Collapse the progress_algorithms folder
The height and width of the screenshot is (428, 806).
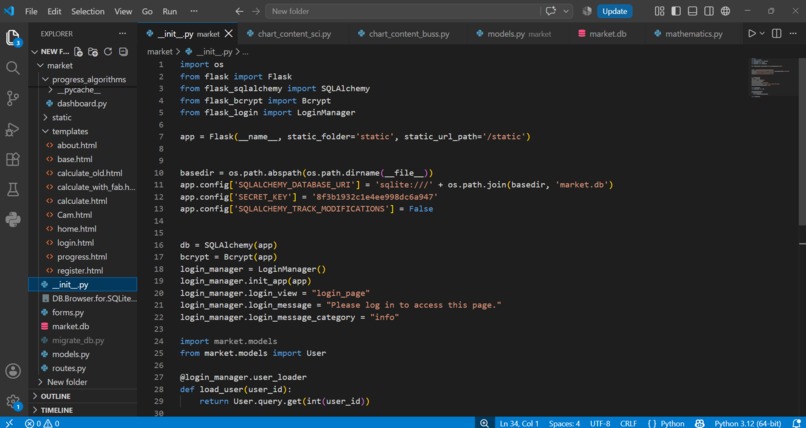pyautogui.click(x=46, y=80)
